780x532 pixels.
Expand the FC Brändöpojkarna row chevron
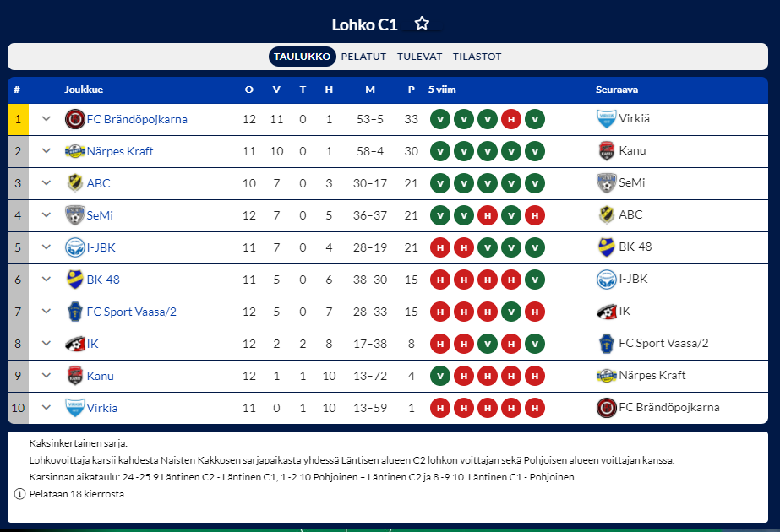pyautogui.click(x=46, y=119)
